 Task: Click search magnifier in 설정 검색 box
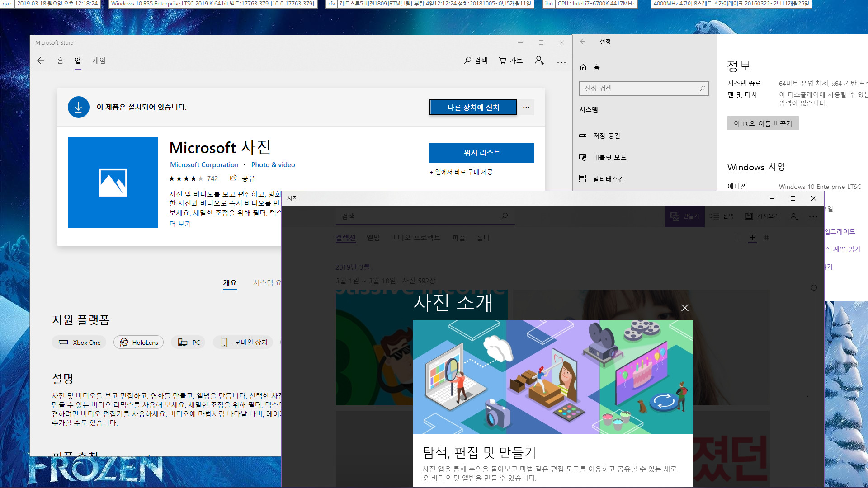click(x=702, y=89)
